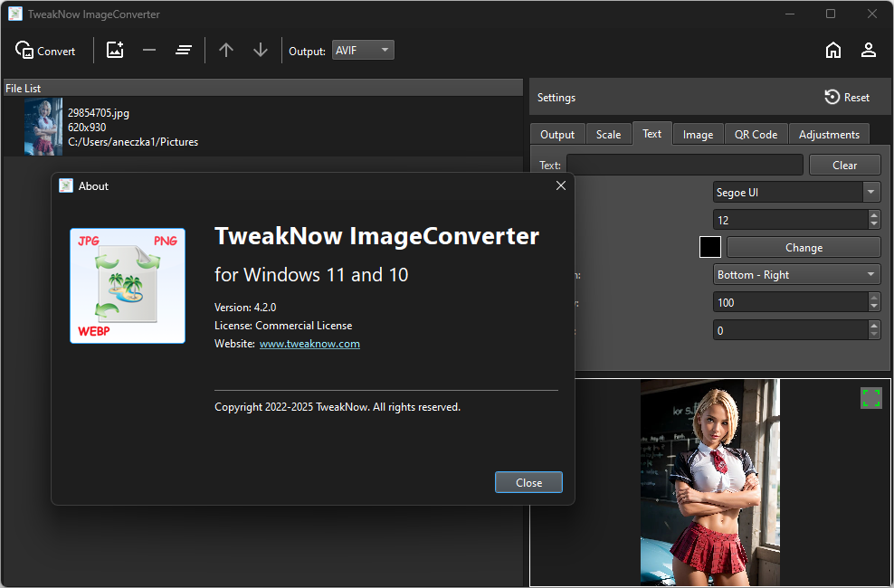
Task: Click the font size field showing 12
Action: pos(790,220)
